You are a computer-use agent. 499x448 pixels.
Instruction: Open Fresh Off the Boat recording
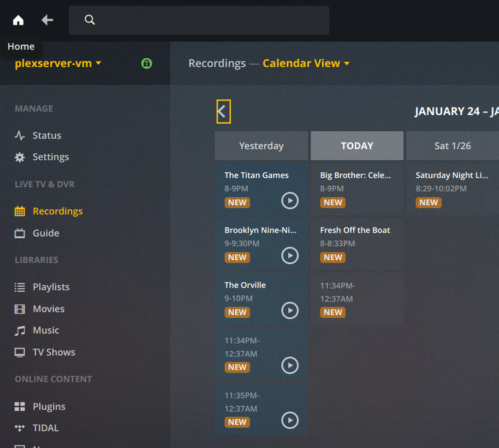click(357, 244)
